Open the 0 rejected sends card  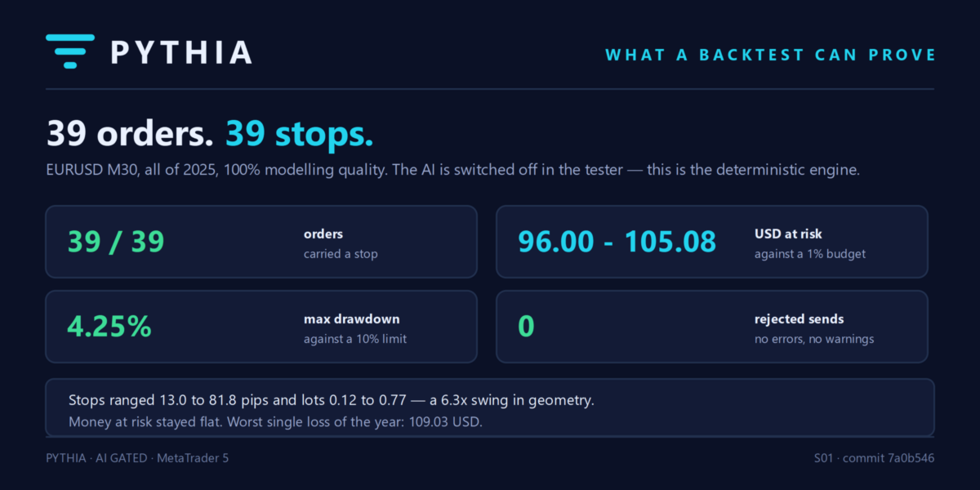[x=712, y=327]
